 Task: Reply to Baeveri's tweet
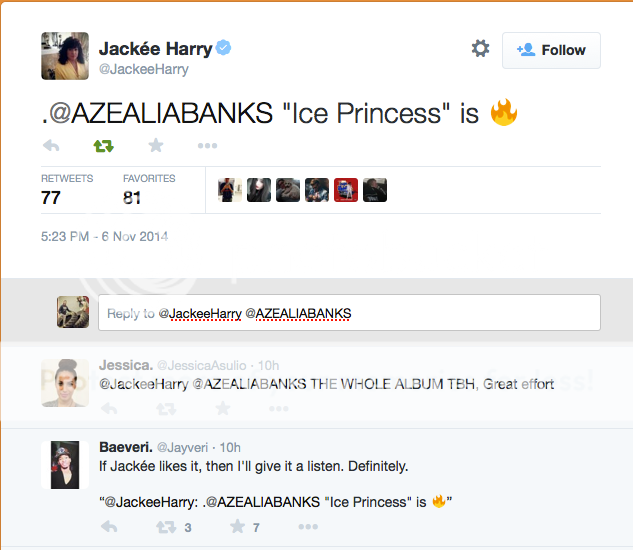coord(109,527)
